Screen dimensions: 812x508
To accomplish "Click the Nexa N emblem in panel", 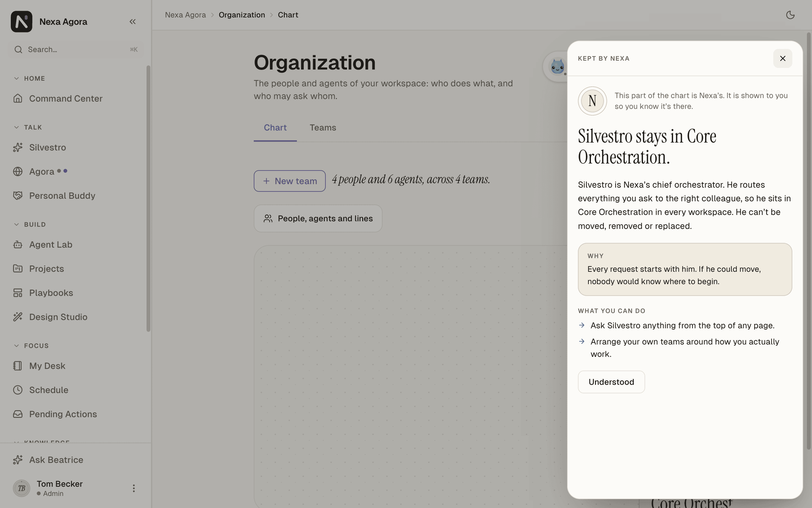I will pyautogui.click(x=592, y=101).
